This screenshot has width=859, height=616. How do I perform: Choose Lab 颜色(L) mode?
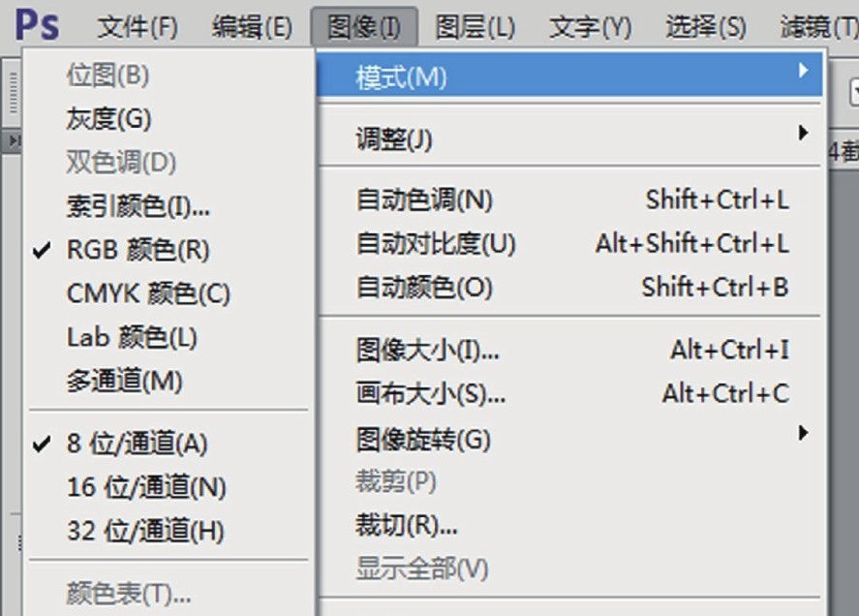pos(132,337)
